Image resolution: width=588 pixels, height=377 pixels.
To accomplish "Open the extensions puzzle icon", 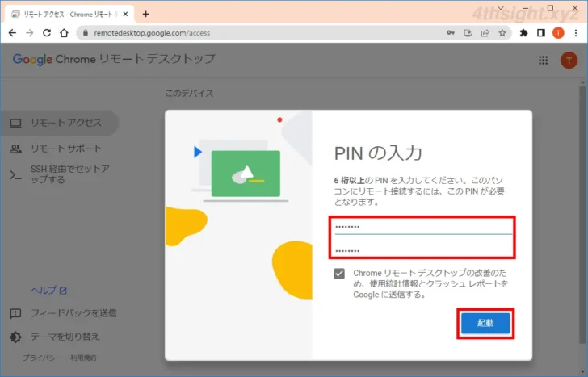I will (523, 33).
